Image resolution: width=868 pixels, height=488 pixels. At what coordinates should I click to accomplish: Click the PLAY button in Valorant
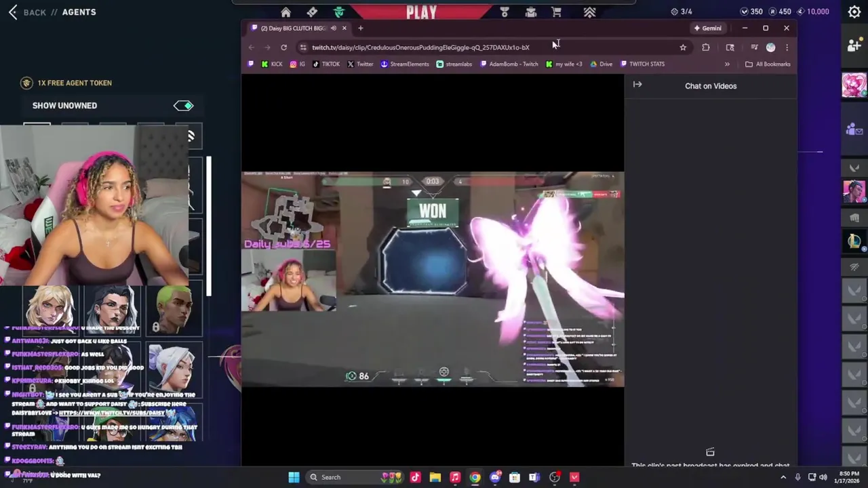[x=421, y=12]
